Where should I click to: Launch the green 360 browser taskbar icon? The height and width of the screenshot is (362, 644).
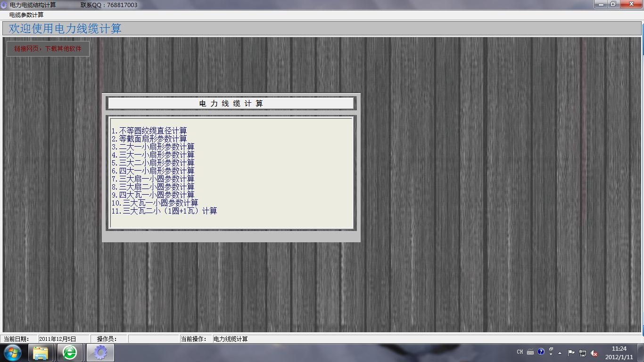coord(70,353)
